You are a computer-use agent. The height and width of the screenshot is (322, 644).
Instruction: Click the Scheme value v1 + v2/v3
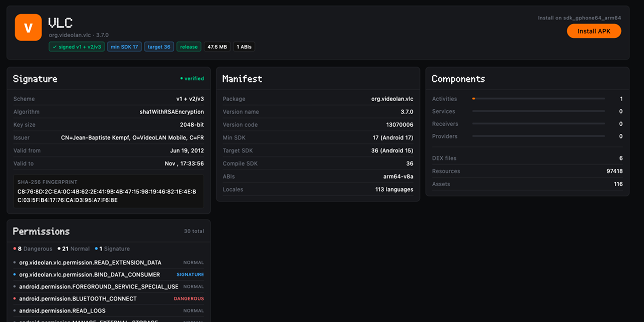click(190, 99)
